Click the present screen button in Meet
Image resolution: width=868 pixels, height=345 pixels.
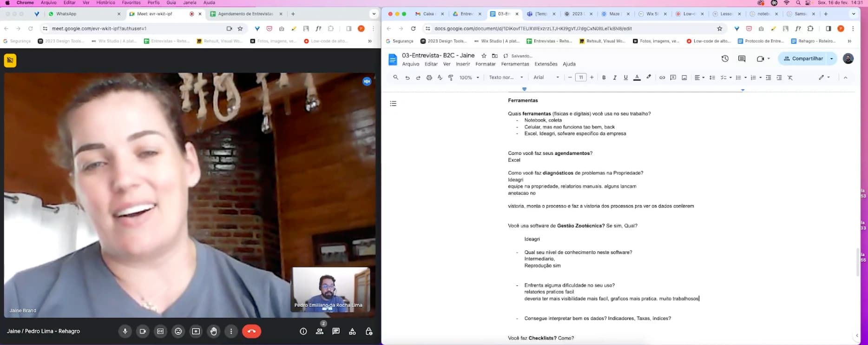pos(196,331)
